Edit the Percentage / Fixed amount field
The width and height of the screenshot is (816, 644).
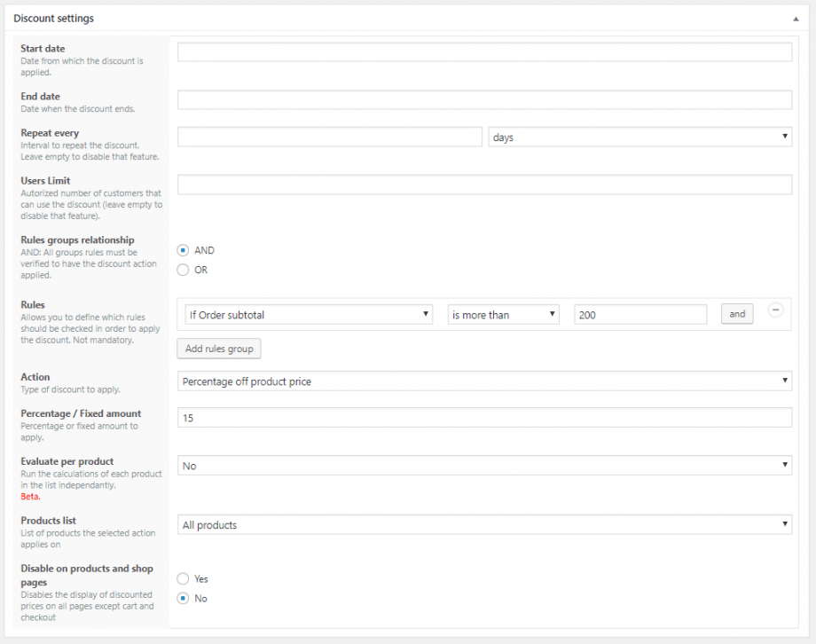[x=484, y=418]
